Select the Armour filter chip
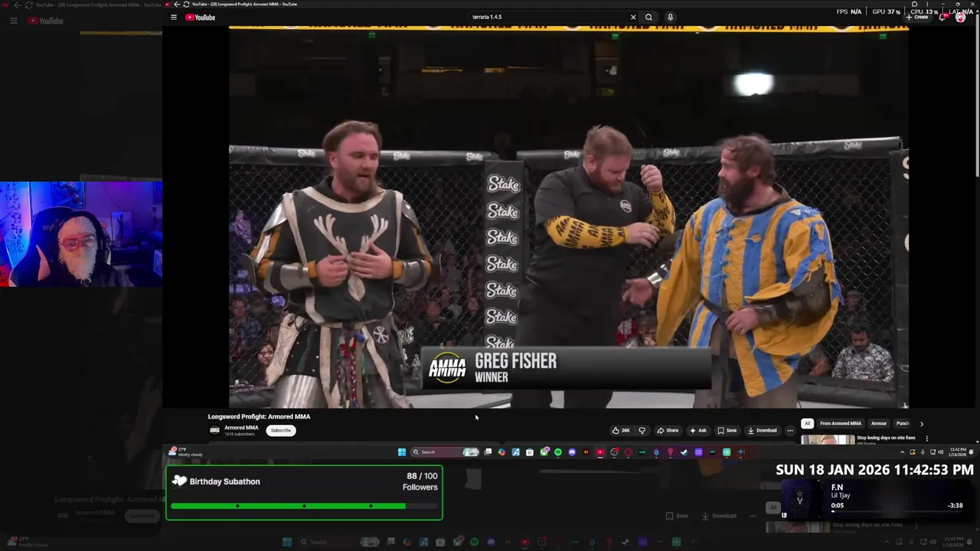 pos(879,423)
